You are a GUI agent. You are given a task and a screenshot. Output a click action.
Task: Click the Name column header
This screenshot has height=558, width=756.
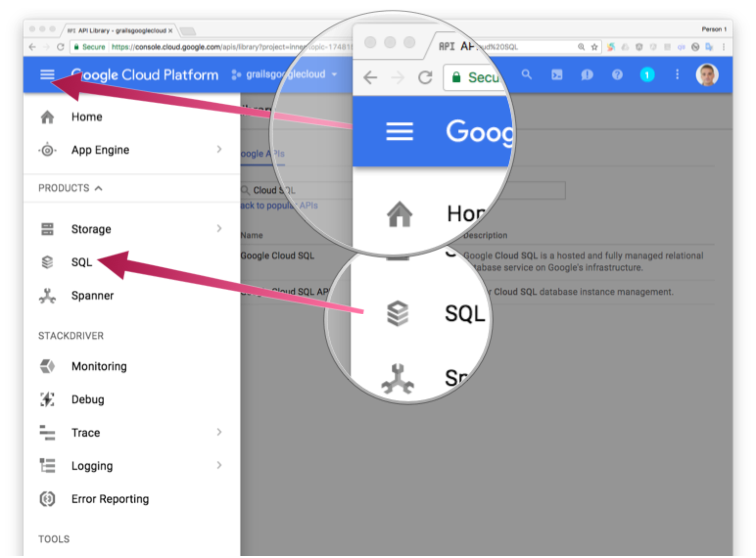pos(252,235)
